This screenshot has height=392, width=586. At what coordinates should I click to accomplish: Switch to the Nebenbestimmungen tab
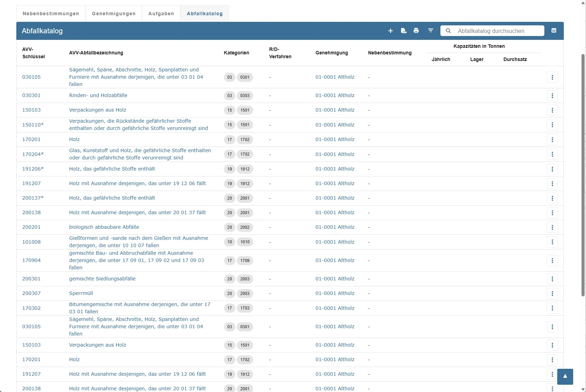(51, 14)
